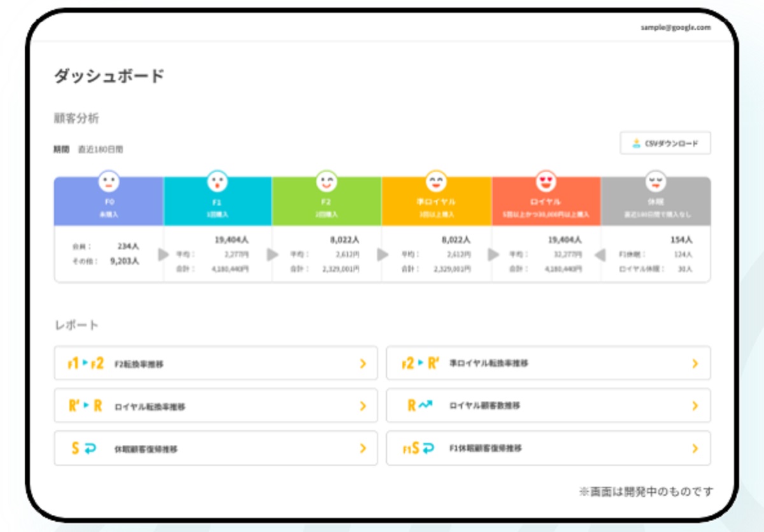Click the R trend-line icon

tap(420, 405)
